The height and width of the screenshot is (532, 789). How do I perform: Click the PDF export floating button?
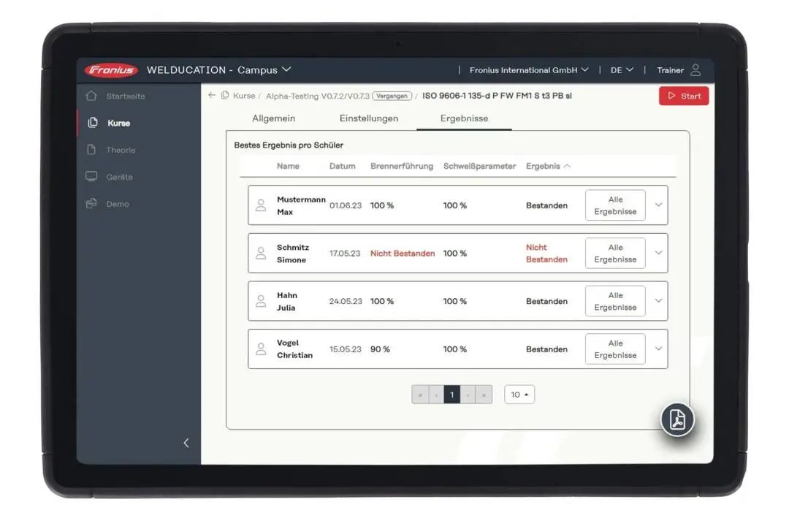[677, 420]
